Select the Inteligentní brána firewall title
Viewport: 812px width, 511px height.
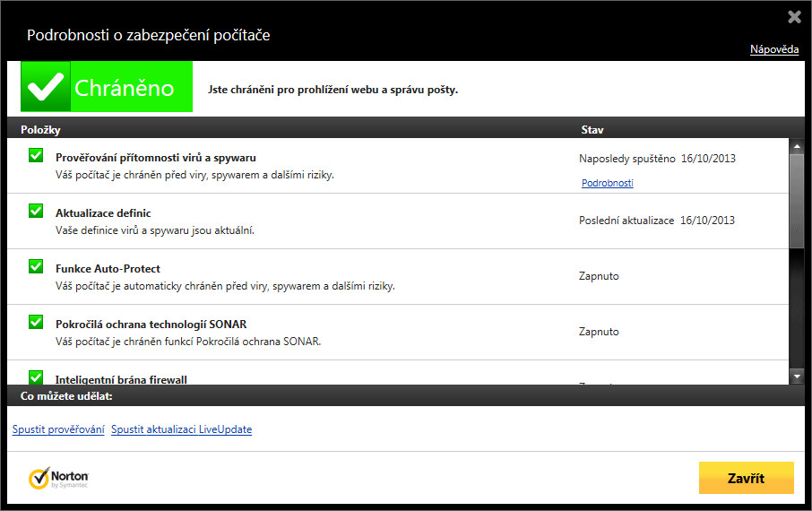121,379
